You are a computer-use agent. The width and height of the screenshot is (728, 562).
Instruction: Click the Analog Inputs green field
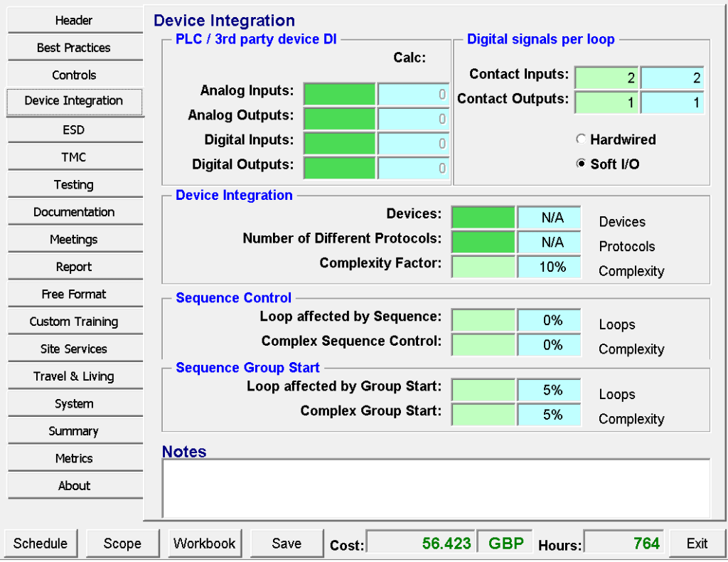[x=339, y=94]
